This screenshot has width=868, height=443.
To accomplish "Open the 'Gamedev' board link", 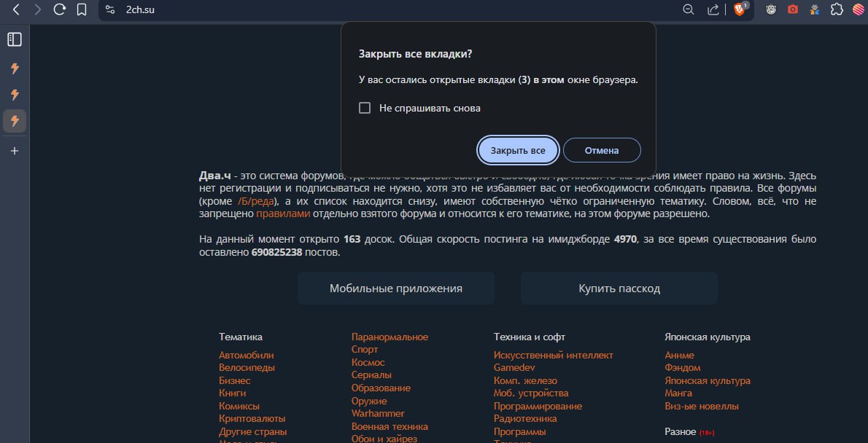I will pos(514,368).
